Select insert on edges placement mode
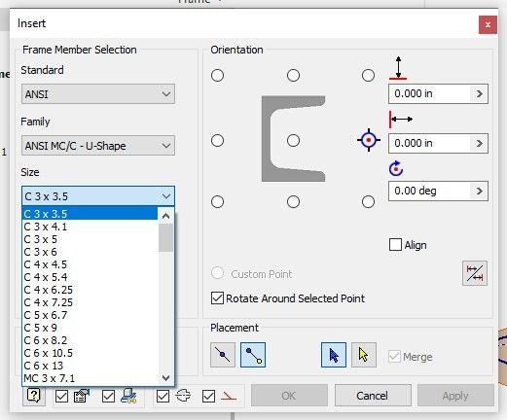507x420 pixels. (x=223, y=355)
